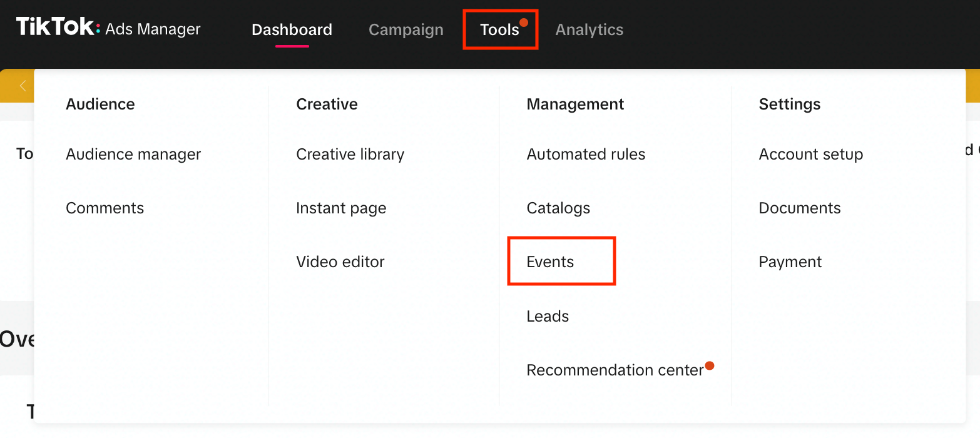Open Creative library
The width and height of the screenshot is (980, 438).
click(x=350, y=154)
